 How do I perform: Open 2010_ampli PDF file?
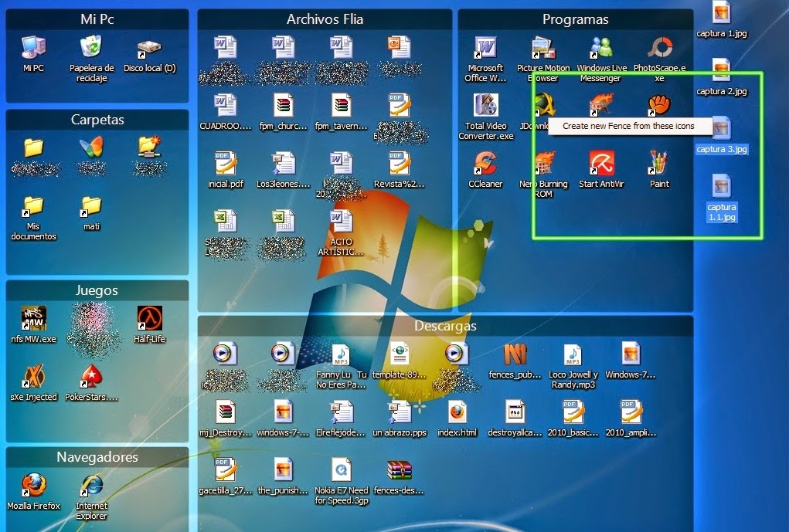point(631,413)
